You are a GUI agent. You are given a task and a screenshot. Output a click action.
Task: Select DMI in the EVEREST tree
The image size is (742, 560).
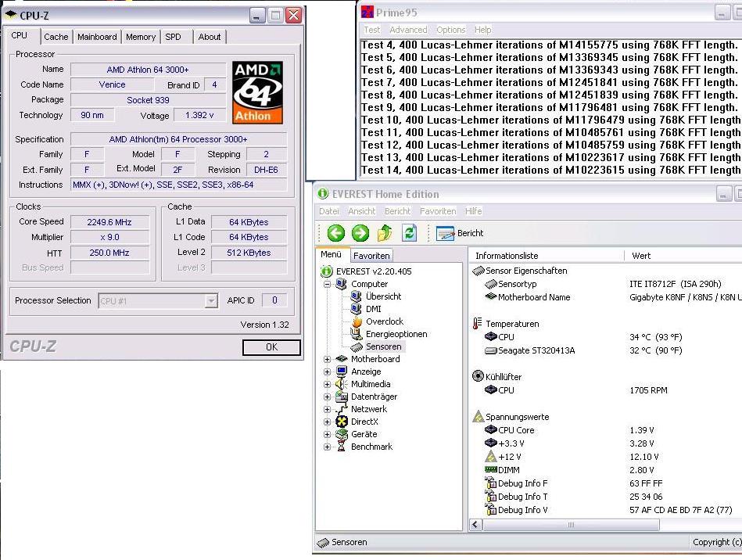click(374, 309)
